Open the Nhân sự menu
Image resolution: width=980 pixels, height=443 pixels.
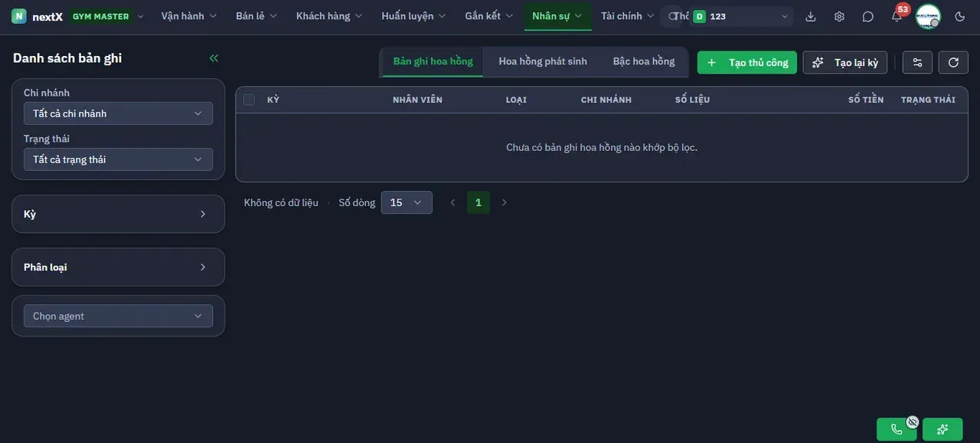click(x=557, y=16)
